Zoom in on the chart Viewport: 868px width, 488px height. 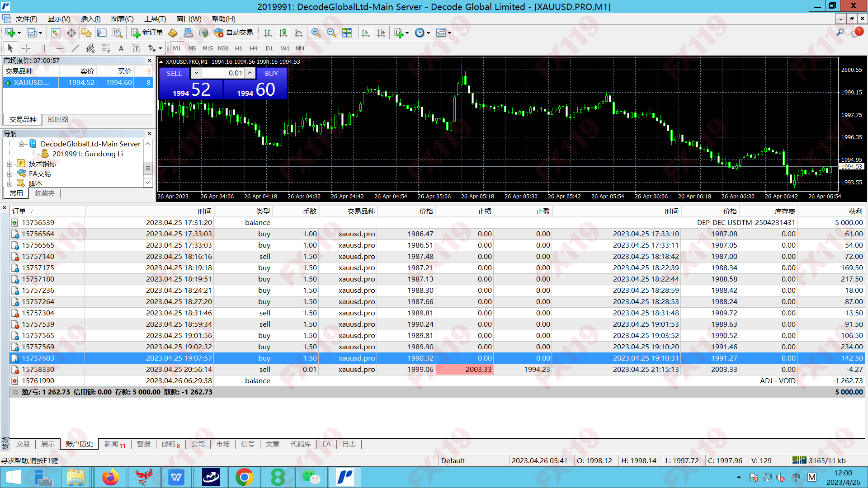click(x=316, y=33)
